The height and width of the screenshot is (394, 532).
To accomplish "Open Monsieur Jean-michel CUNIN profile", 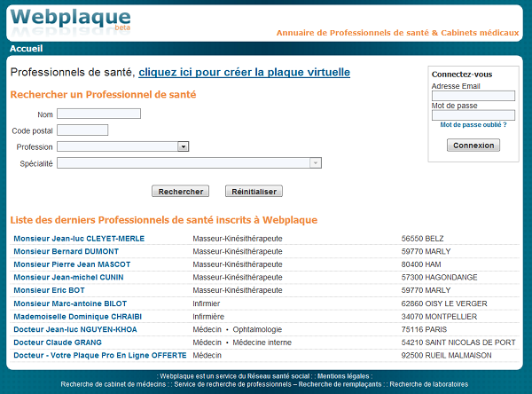I will point(68,277).
